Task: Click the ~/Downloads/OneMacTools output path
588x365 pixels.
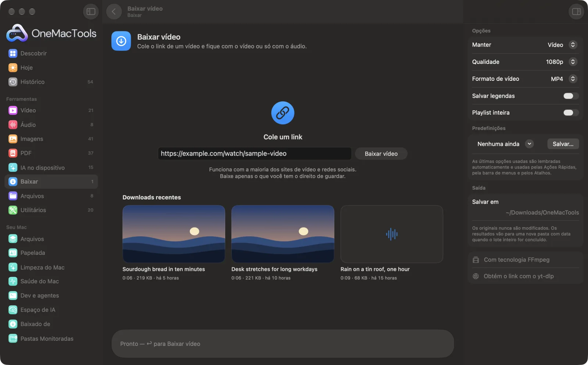Action: click(542, 213)
